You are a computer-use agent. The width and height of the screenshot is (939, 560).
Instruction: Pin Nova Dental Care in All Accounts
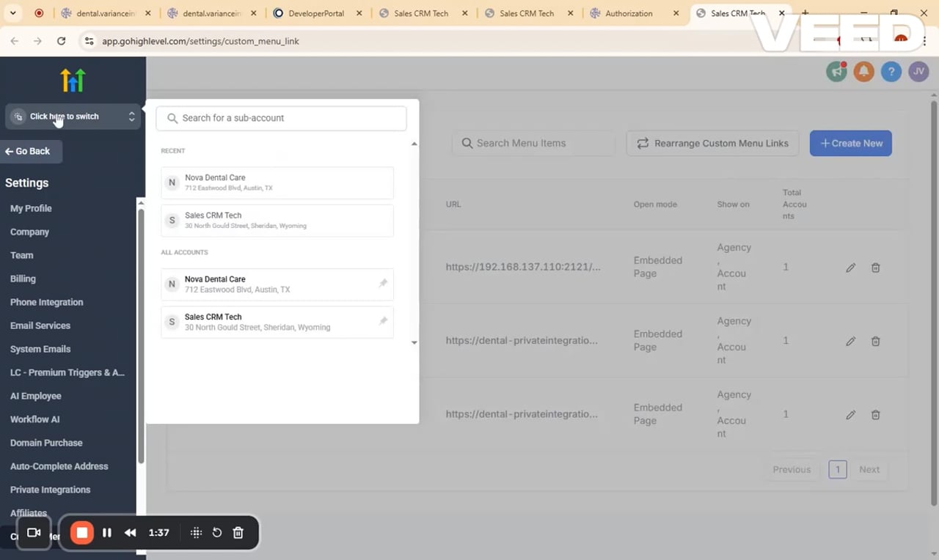(x=383, y=283)
